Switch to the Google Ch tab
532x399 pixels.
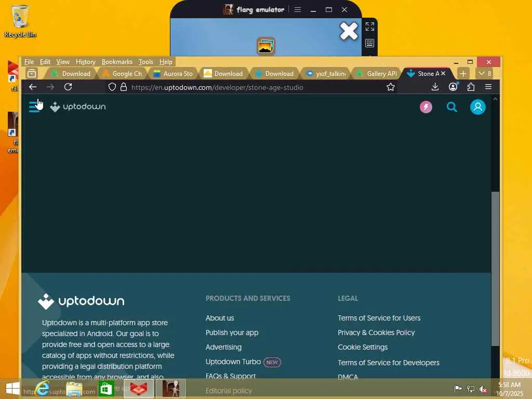coord(123,74)
